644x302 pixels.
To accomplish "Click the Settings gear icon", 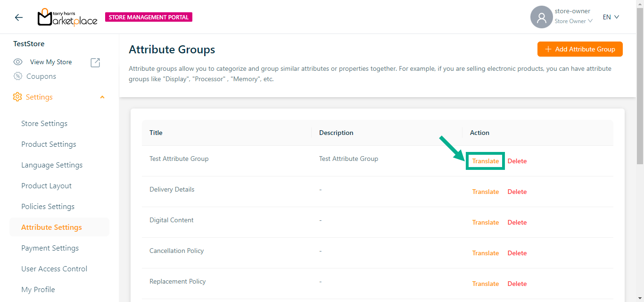I will point(17,97).
